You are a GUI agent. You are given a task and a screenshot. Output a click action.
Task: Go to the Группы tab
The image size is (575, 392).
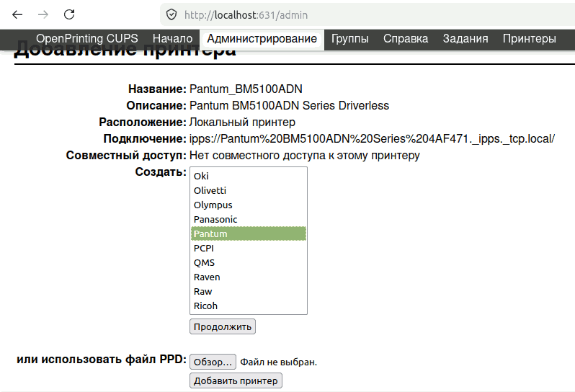pyautogui.click(x=350, y=38)
